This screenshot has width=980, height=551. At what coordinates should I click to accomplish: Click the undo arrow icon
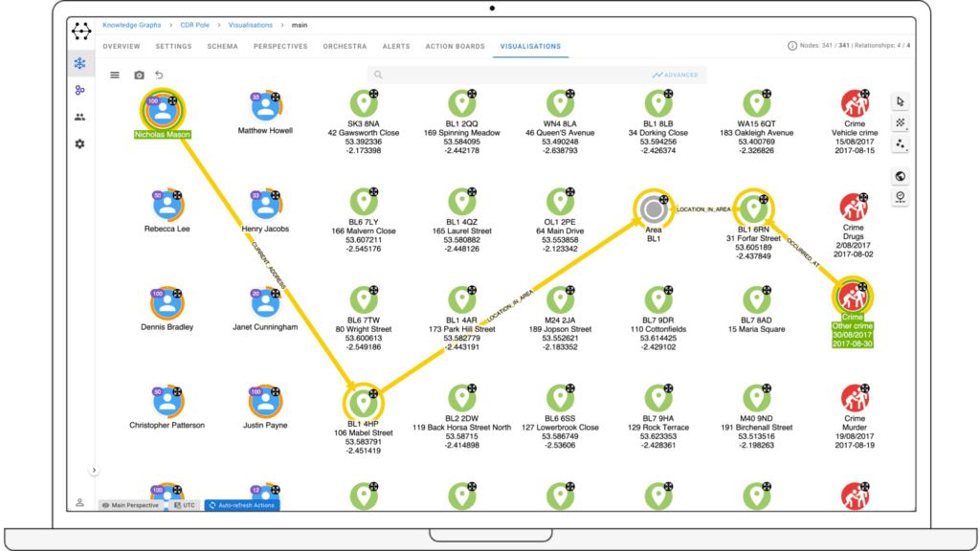160,75
